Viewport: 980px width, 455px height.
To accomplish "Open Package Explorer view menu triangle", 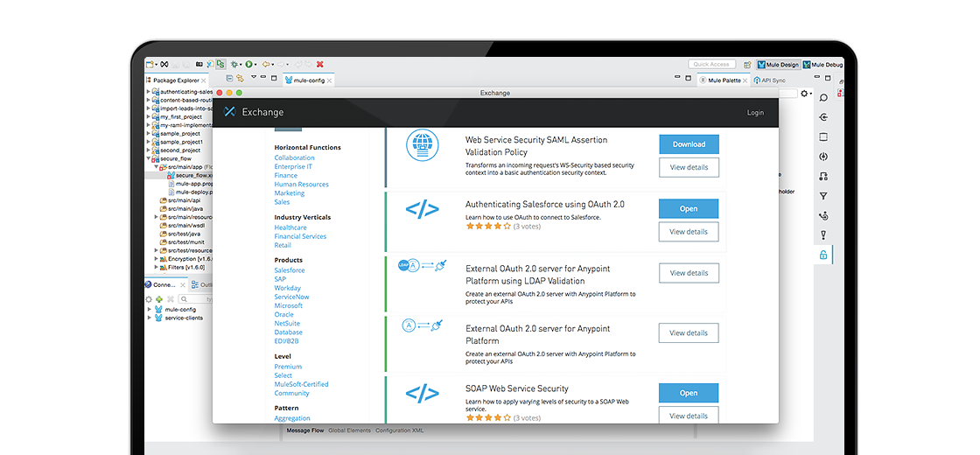I will [254, 77].
